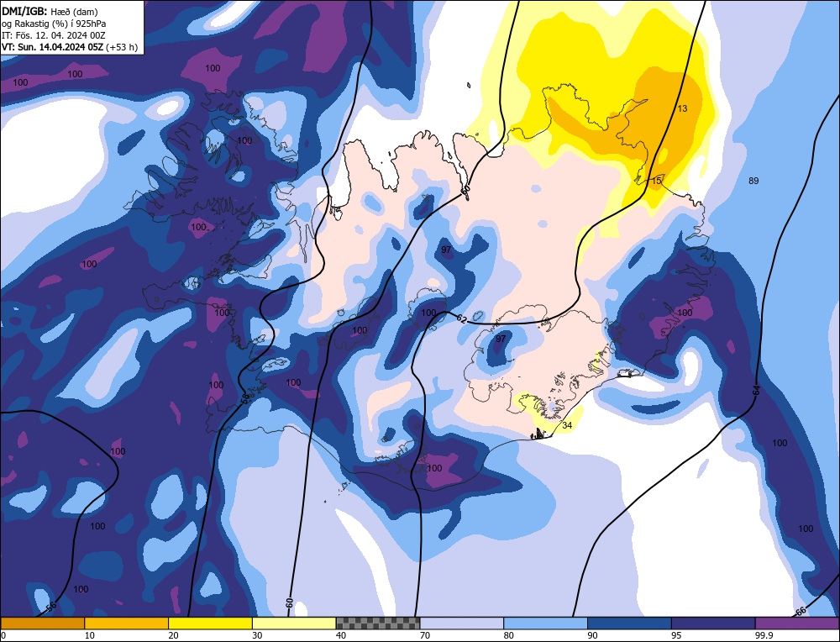Click the humidity value 89 over the eastern sea

753,182
